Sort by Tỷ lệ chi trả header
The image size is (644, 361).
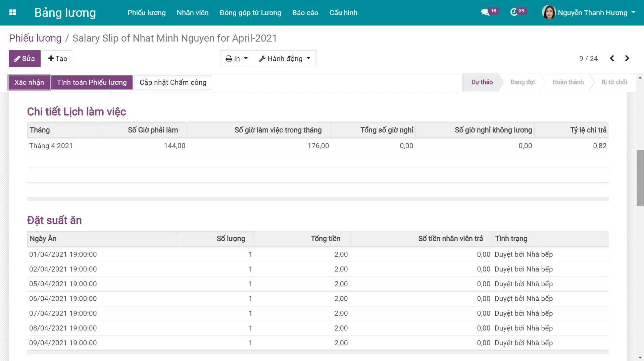tap(572, 130)
